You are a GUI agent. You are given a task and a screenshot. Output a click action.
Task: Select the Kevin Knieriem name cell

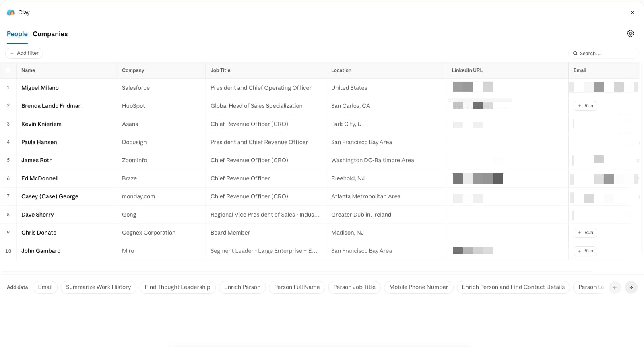(x=66, y=124)
